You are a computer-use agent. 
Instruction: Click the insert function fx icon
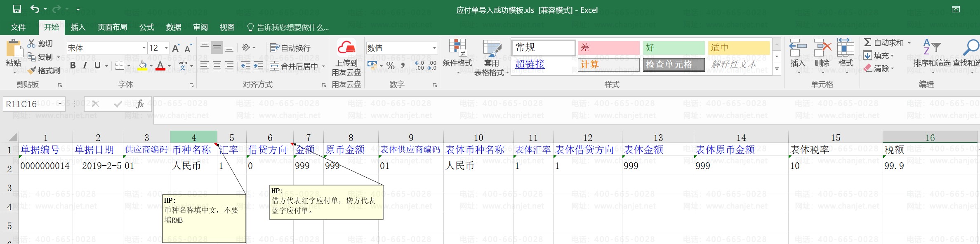click(140, 104)
